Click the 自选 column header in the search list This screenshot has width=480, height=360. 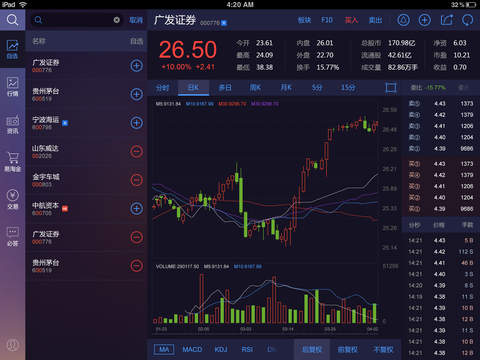tap(136, 41)
